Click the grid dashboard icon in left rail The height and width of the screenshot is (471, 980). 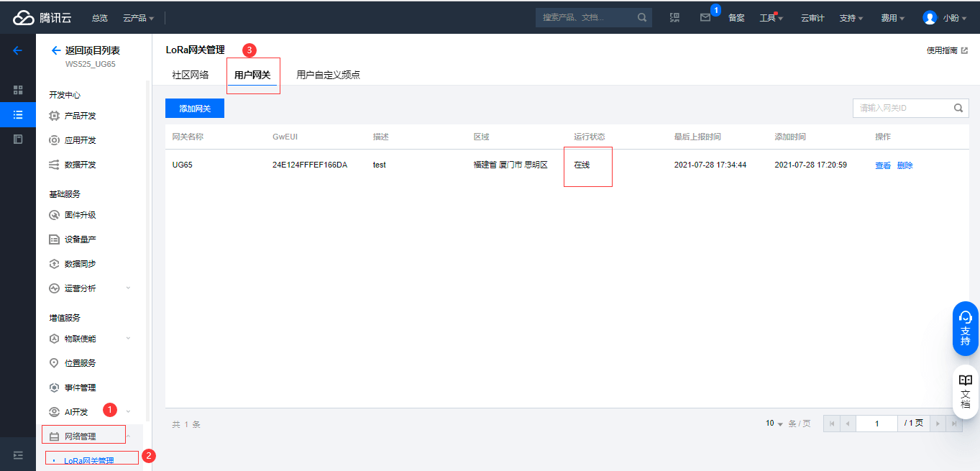click(x=18, y=90)
